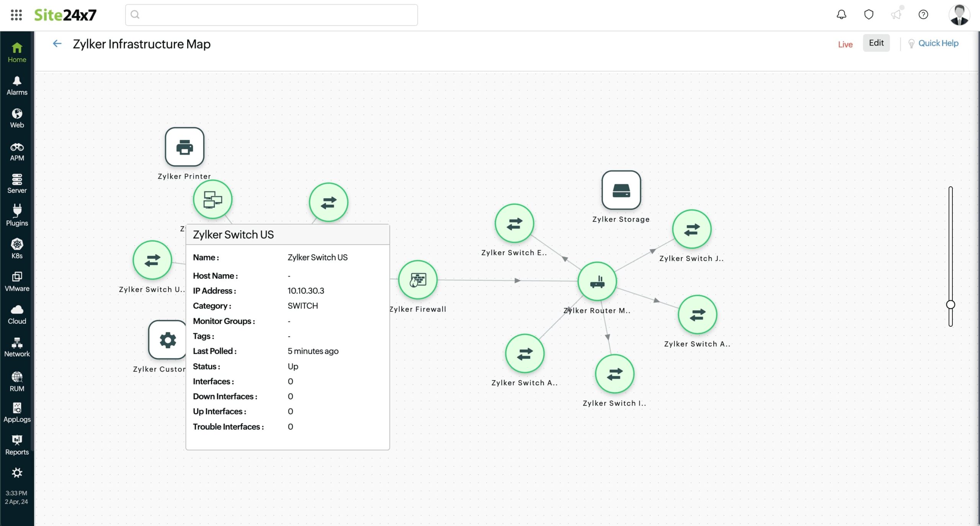Open the Alarms section in the sidebar
The image size is (980, 526).
click(x=16, y=85)
